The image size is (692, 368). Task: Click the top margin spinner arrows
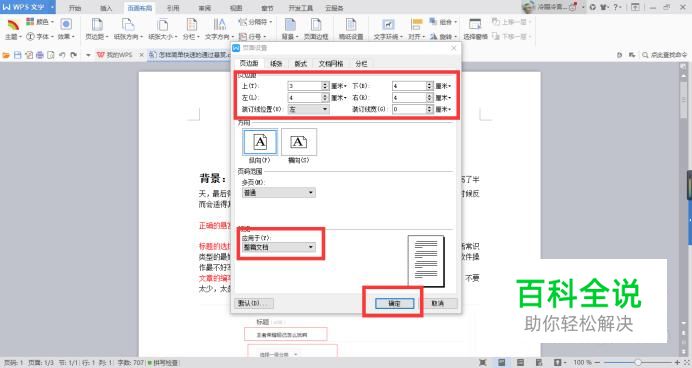[x=325, y=86]
